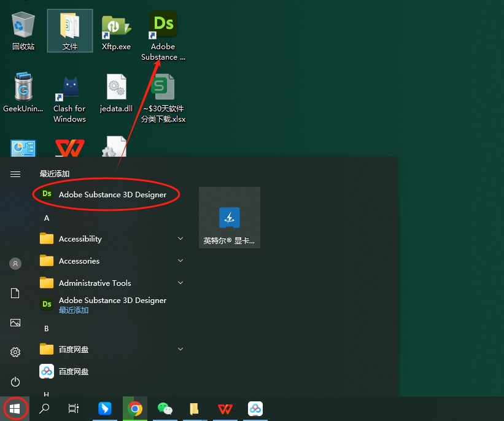Select the GeekUninstaller desktop icon
Screen dimensions: 504x421
[x=23, y=92]
